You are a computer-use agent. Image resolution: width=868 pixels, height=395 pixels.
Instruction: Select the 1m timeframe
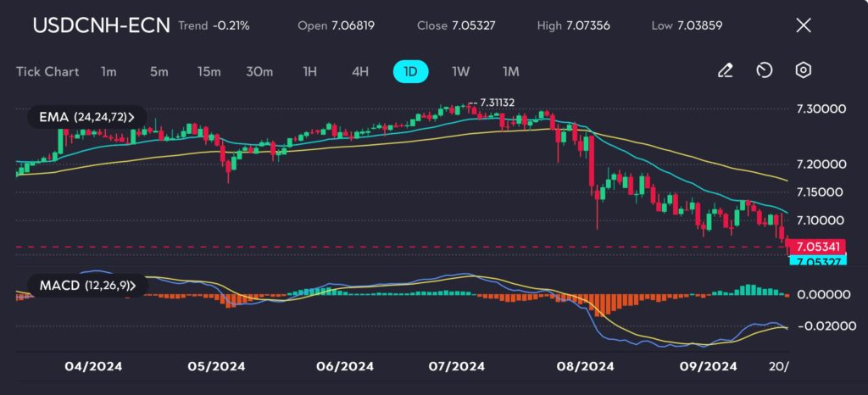click(108, 71)
